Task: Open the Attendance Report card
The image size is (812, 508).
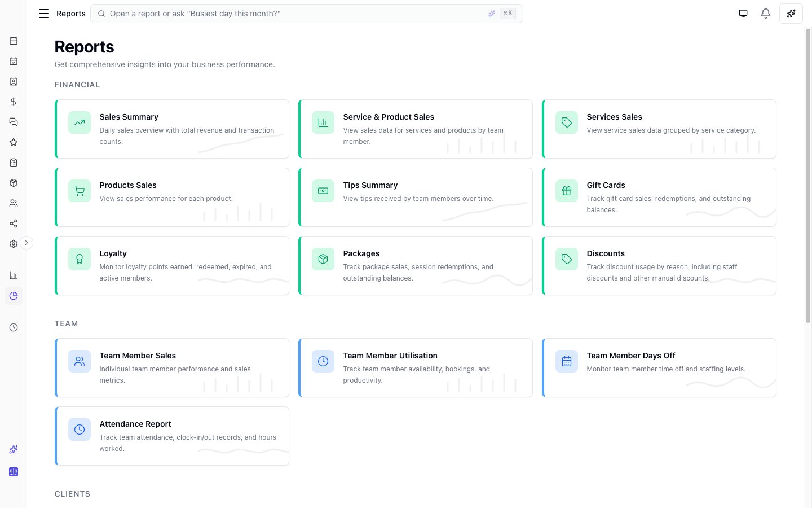Action: click(x=172, y=436)
